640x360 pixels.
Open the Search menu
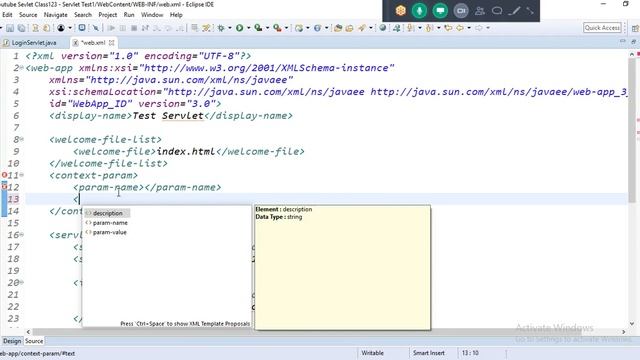click(x=83, y=15)
